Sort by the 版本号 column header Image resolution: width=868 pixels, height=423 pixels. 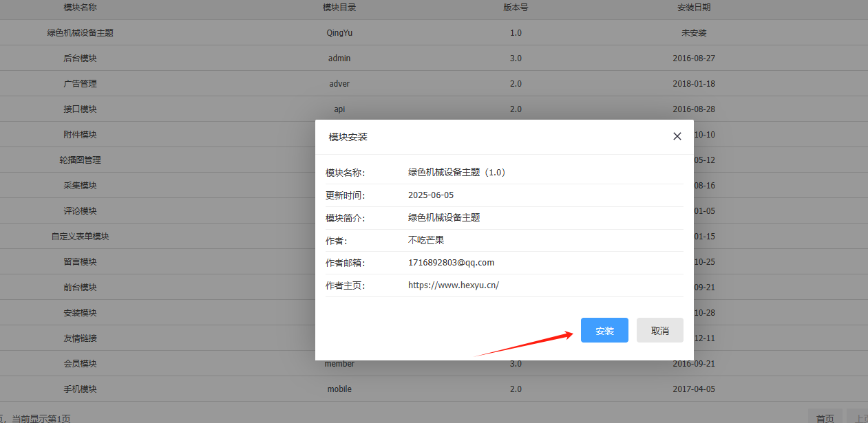516,8
